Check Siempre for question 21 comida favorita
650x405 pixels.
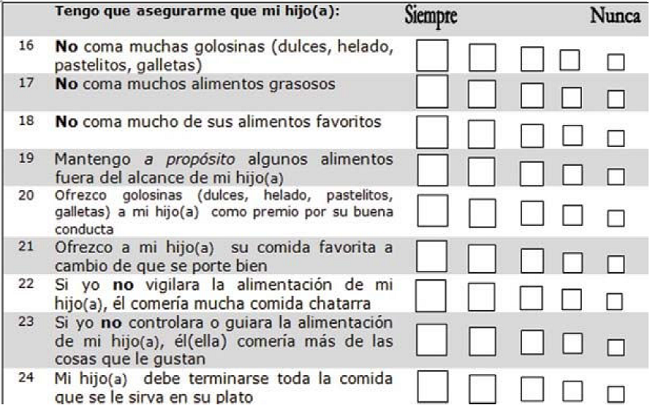coord(432,253)
